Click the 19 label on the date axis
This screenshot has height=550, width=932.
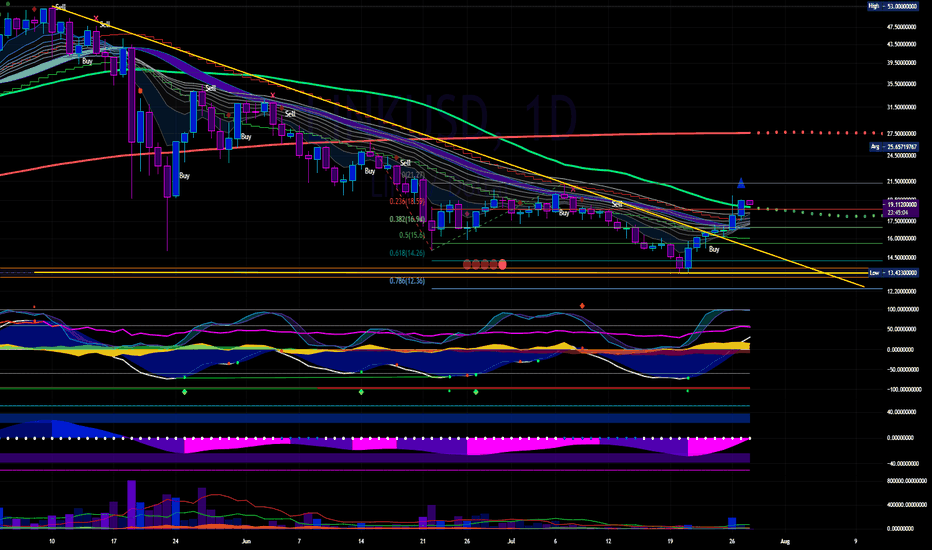coord(670,542)
